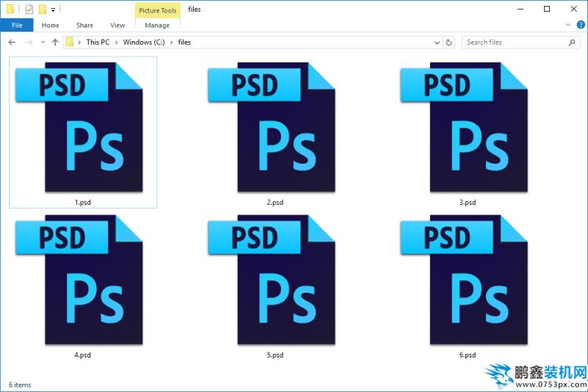This screenshot has height=392, width=588.
Task: Open Customize Quick Access Toolbar dropdown
Action: (x=54, y=10)
